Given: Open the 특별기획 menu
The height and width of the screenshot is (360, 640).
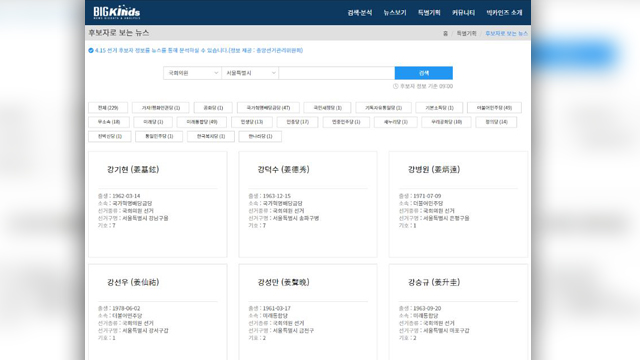Looking at the screenshot, I should (x=429, y=13).
